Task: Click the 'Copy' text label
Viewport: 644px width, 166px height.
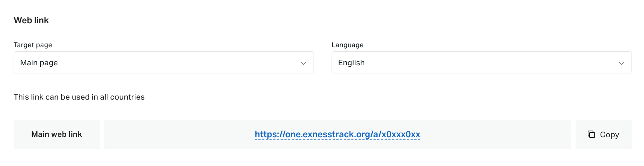Action: [609, 135]
